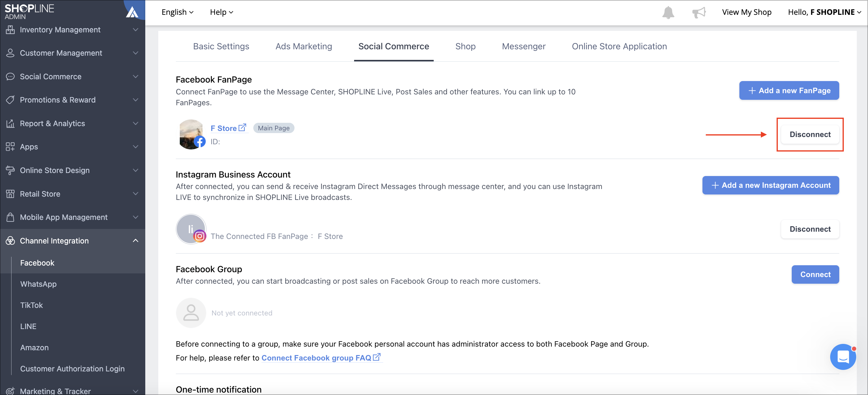Click the Inventory Management sidebar icon

(x=11, y=30)
